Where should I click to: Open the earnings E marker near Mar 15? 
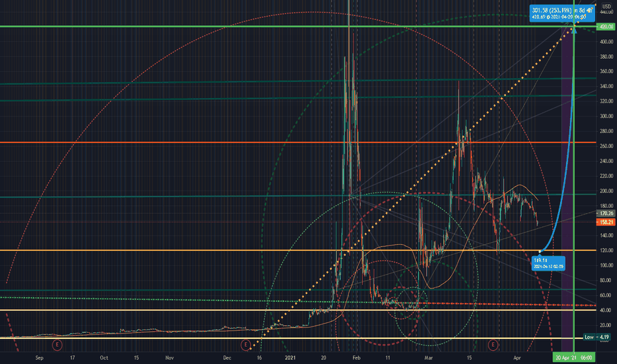point(493,345)
